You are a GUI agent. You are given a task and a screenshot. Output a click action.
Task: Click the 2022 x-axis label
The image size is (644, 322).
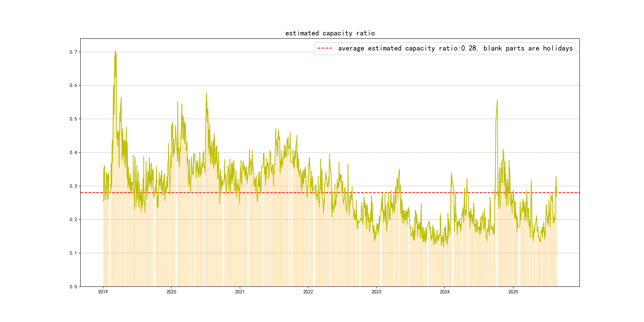coord(308,292)
